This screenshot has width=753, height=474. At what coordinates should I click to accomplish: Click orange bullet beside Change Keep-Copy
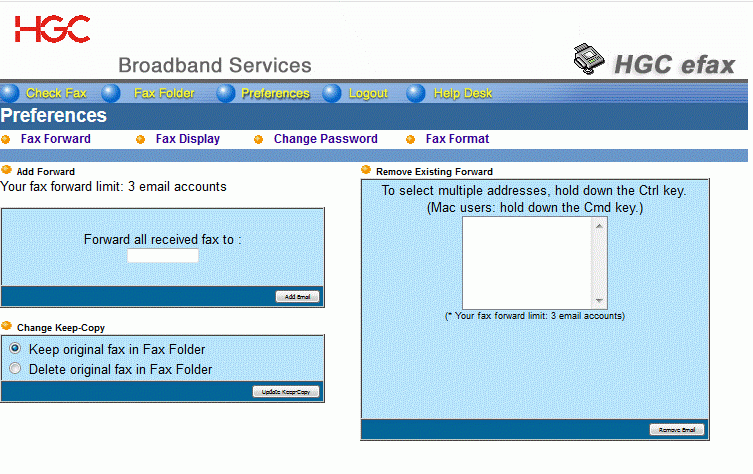[6, 326]
